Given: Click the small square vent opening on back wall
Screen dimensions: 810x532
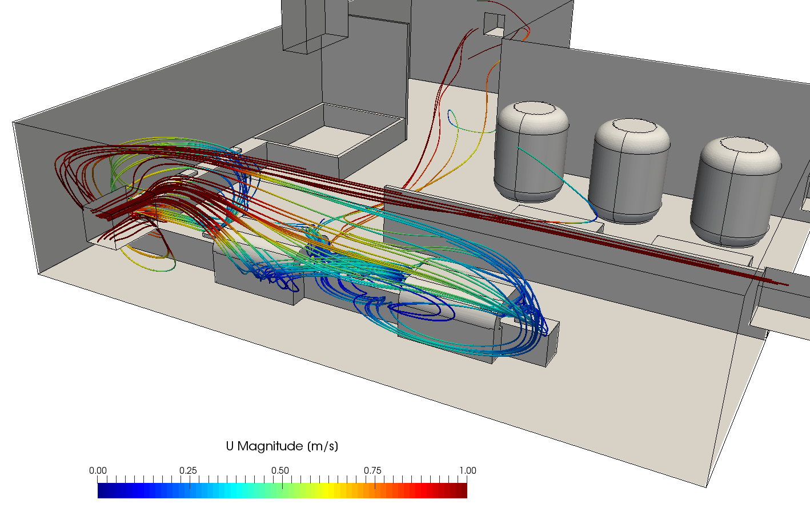Looking at the screenshot, I should pyautogui.click(x=494, y=22).
